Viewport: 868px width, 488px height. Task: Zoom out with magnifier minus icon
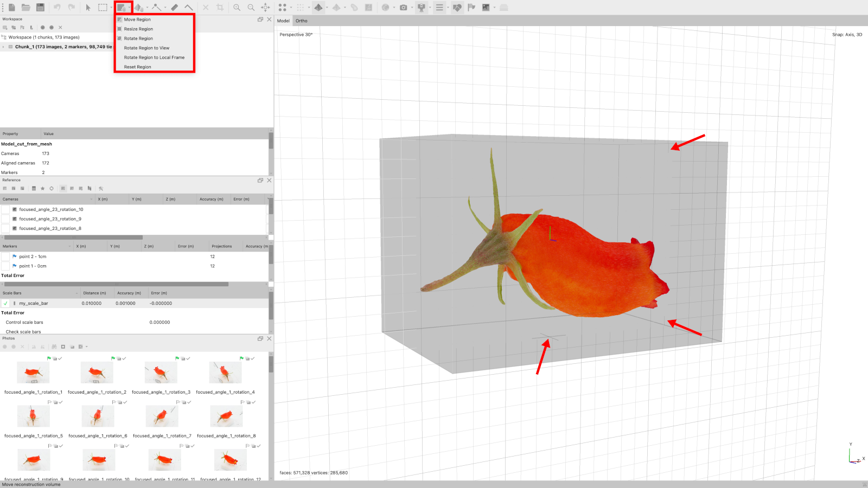[x=251, y=8]
